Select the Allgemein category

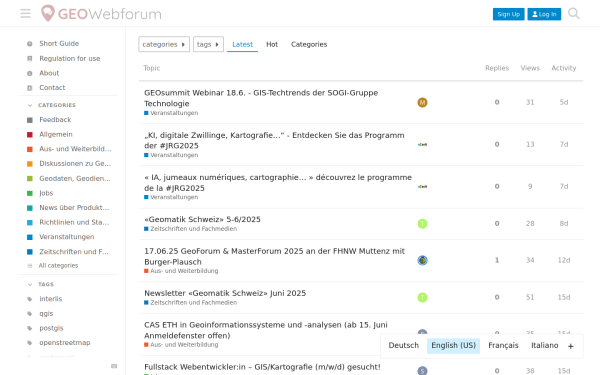(x=56, y=134)
